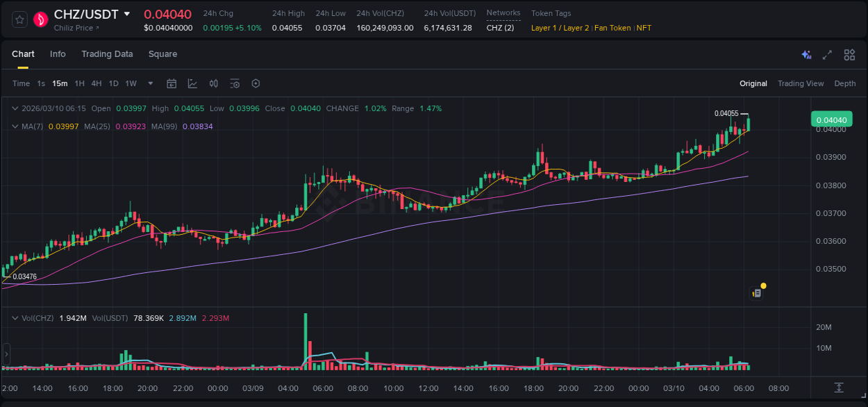
Task: Collapse the OHLC info row chevron
Action: click(15, 108)
